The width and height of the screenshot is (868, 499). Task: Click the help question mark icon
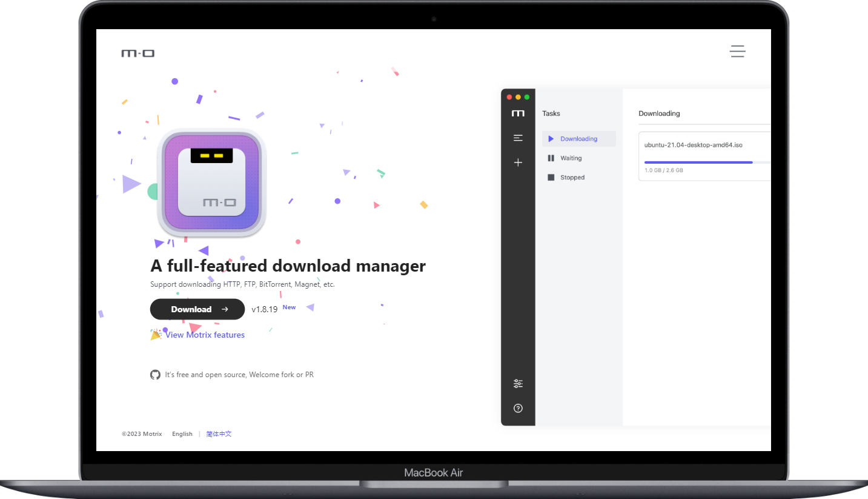coord(518,408)
